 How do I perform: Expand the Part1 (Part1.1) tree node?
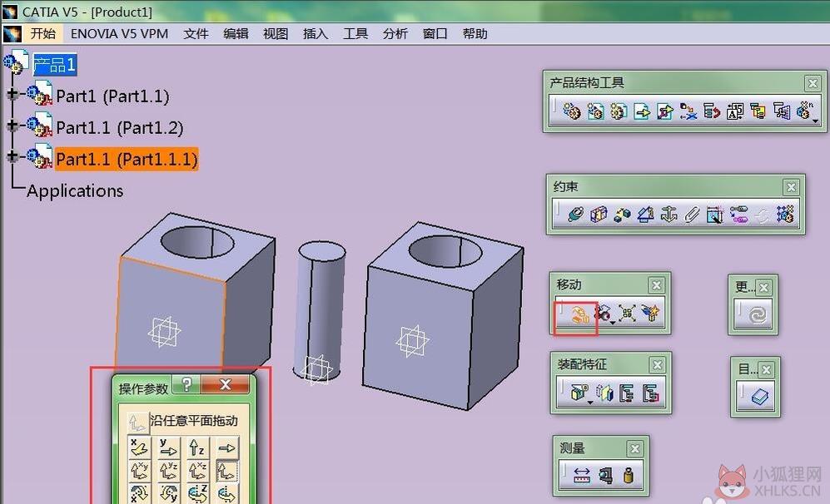[12, 94]
